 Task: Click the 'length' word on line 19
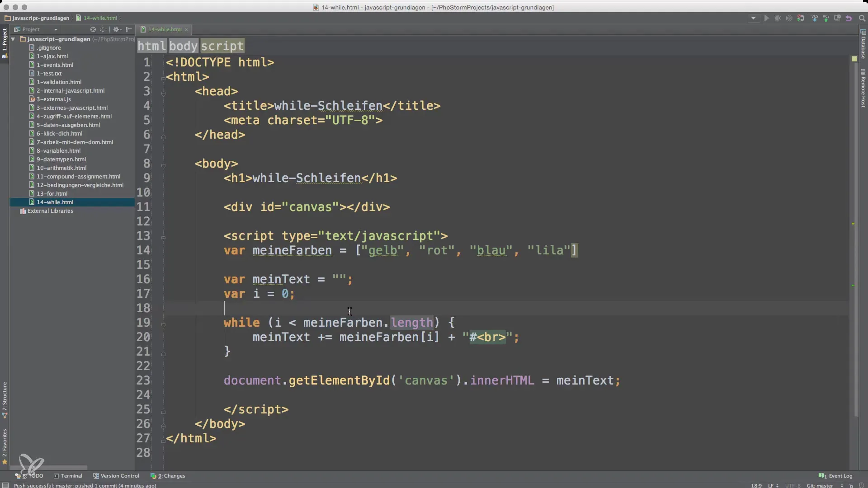tap(412, 323)
